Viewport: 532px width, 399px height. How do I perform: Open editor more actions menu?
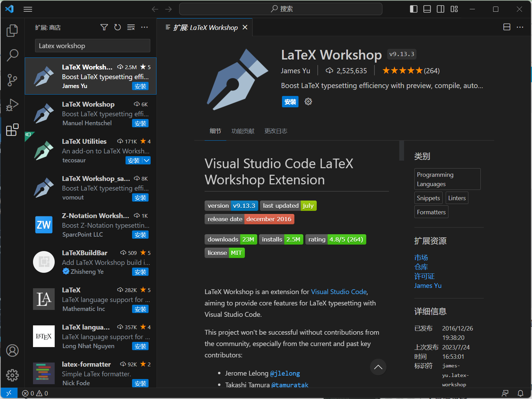[520, 27]
